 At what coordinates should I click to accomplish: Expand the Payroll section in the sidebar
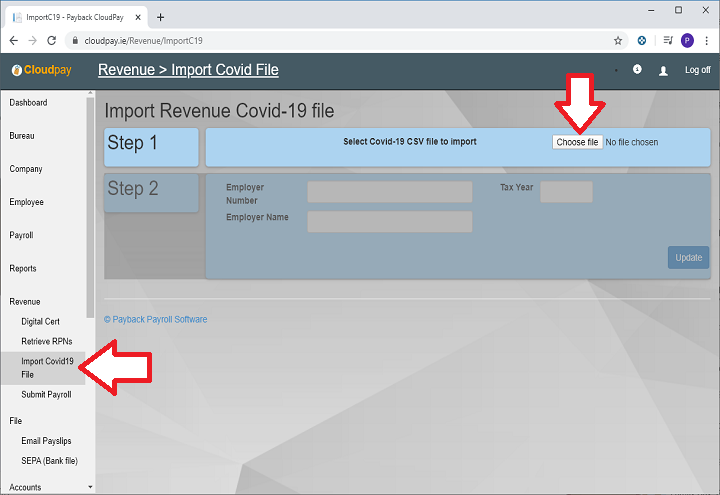21,235
